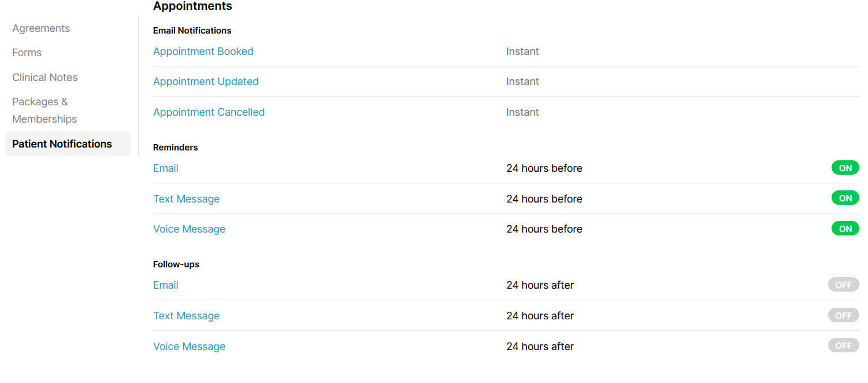The image size is (868, 383).
Task: Configure the Email reminder message
Action: click(x=165, y=168)
